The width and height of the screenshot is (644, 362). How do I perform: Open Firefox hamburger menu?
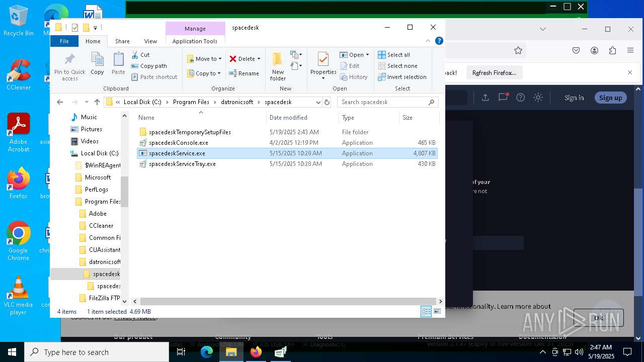[x=630, y=50]
